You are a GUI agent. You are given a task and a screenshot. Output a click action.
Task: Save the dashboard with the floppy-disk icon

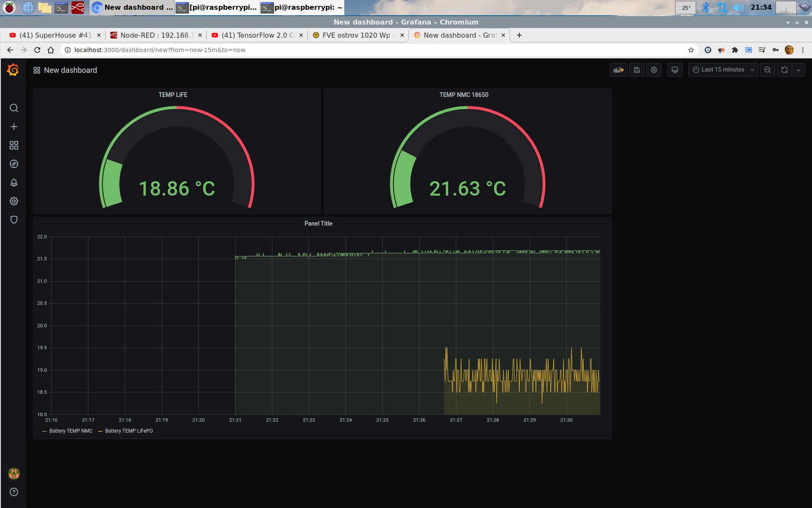(636, 70)
